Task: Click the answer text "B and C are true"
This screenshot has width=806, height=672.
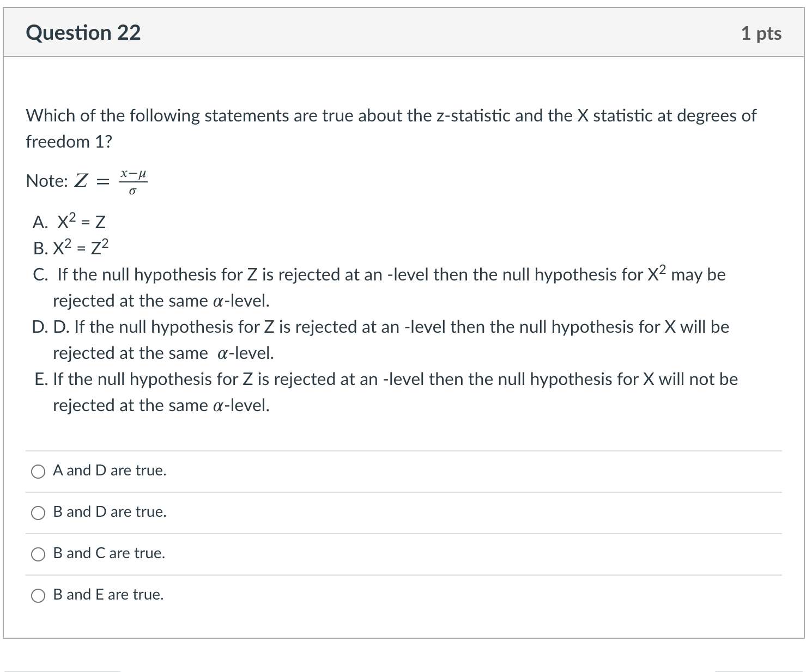Action: pos(108,553)
